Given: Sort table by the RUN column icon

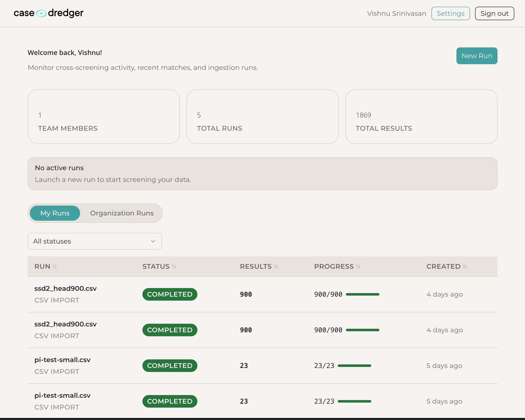Looking at the screenshot, I should (x=55, y=266).
